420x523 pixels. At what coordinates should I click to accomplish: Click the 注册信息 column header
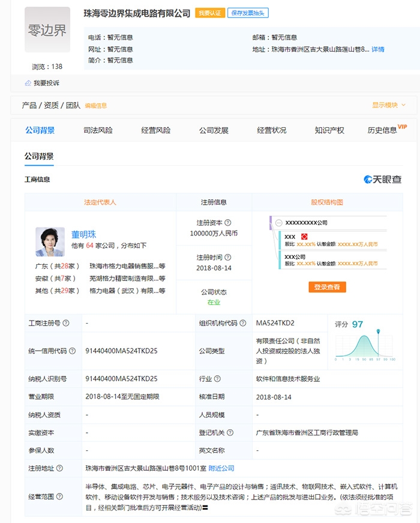click(214, 202)
